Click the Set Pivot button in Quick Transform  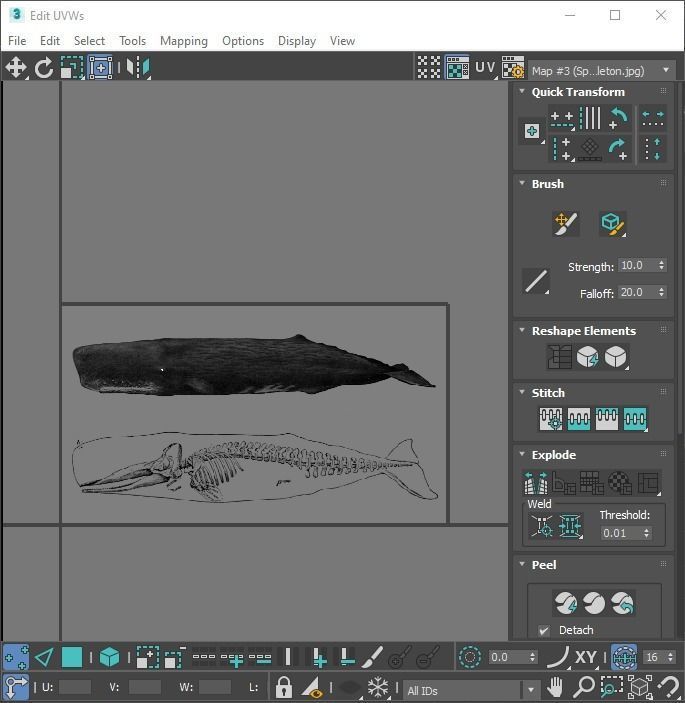point(532,131)
